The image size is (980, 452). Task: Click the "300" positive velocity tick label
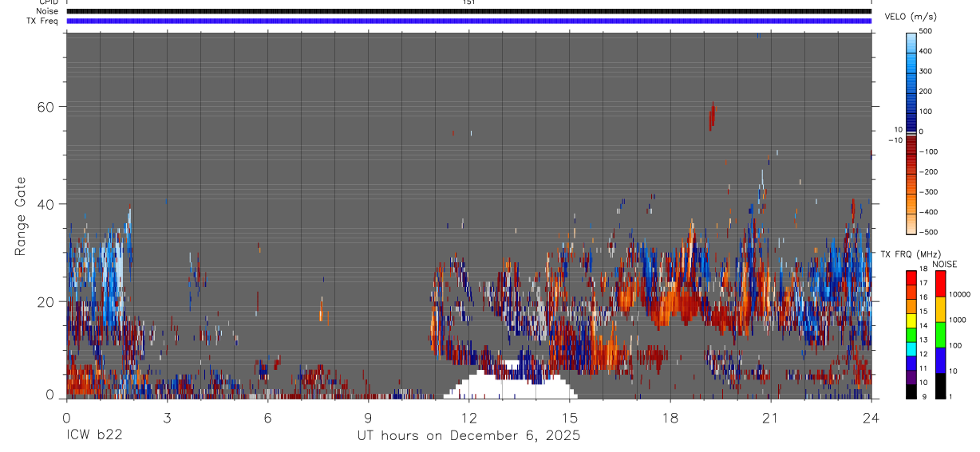point(926,71)
